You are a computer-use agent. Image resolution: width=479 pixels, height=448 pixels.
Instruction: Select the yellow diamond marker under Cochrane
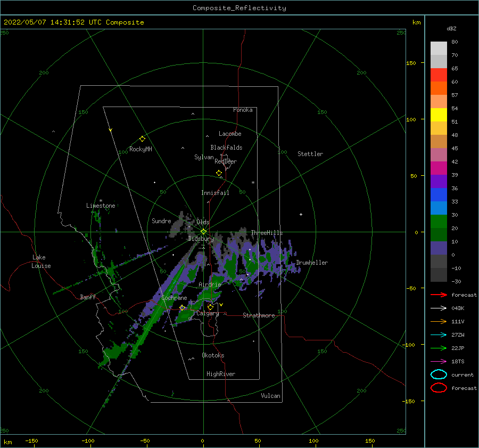(182, 308)
